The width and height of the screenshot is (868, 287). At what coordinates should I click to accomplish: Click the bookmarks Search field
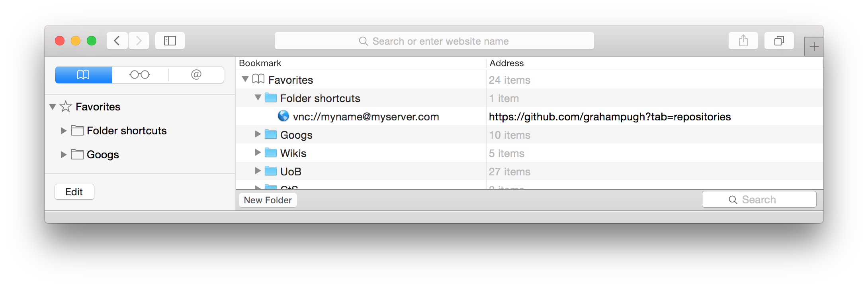point(759,199)
